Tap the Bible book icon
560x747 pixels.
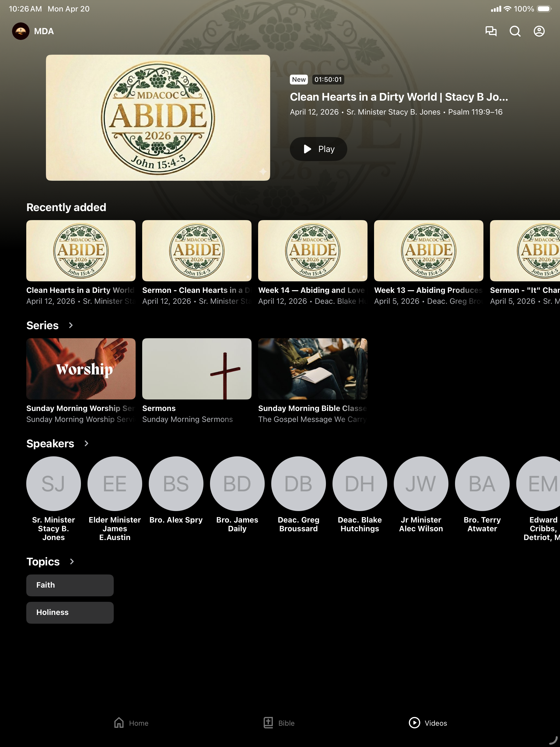click(x=268, y=723)
